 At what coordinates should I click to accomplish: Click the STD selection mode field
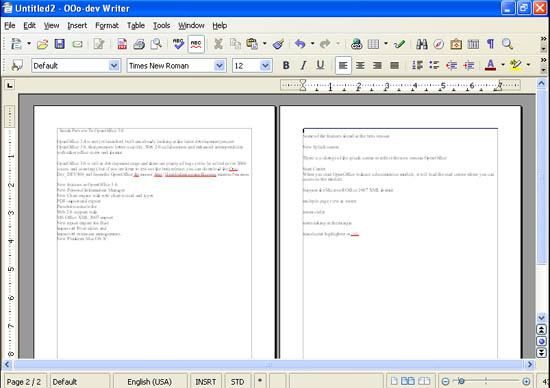point(237,382)
